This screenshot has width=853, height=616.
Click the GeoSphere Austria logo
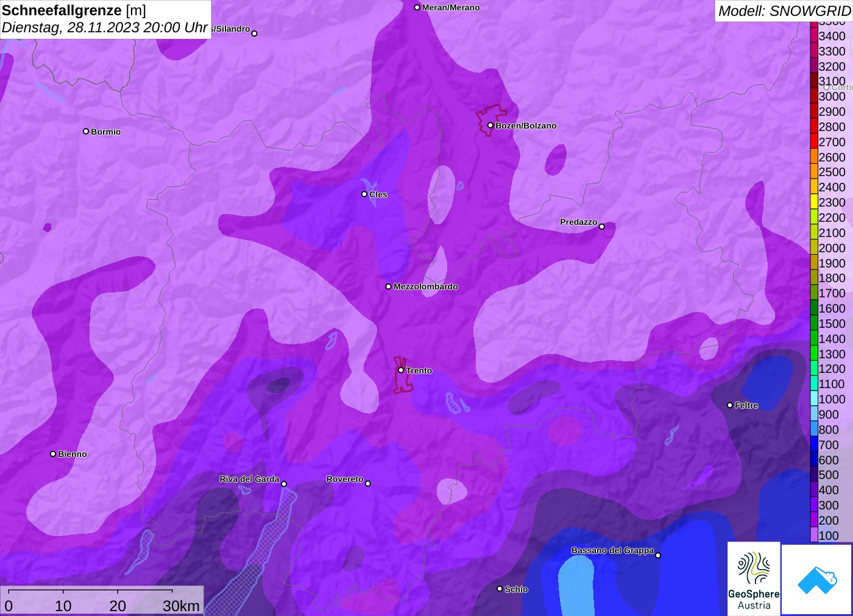tap(754, 578)
